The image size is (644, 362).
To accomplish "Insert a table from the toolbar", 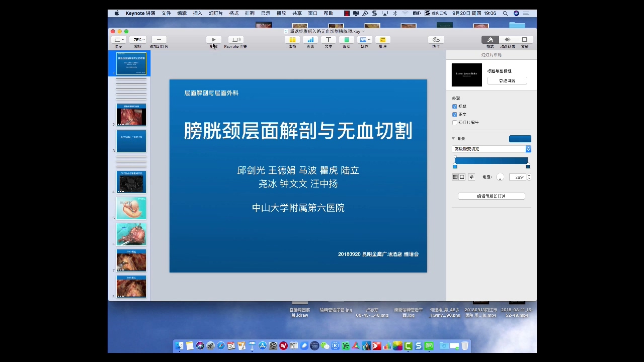I will pyautogui.click(x=292, y=40).
